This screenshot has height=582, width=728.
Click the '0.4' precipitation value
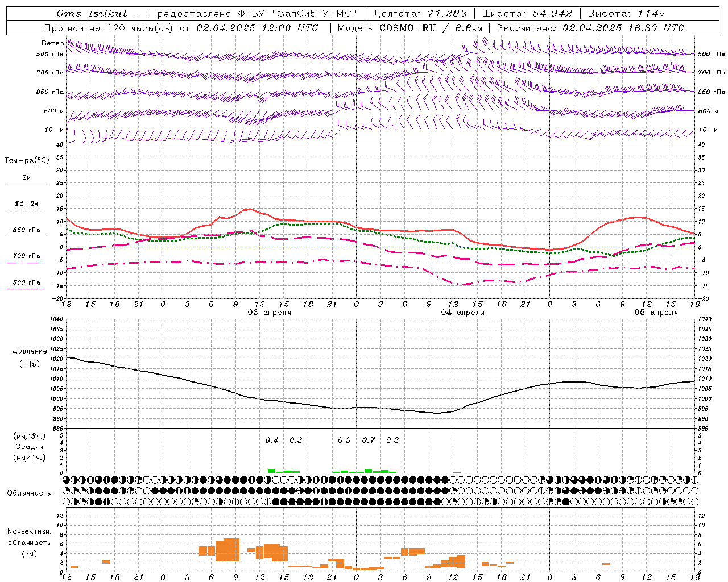point(272,440)
